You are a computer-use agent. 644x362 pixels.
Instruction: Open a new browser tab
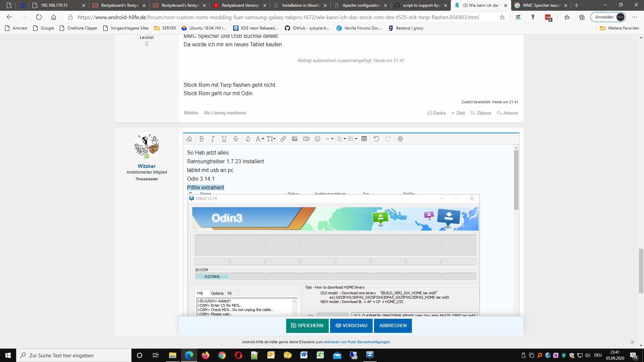577,5
